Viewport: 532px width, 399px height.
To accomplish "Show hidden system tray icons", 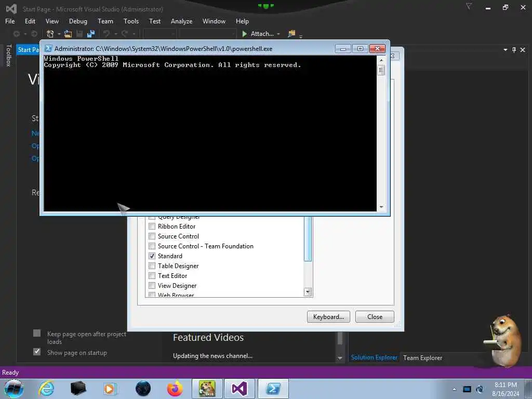I will point(454,389).
